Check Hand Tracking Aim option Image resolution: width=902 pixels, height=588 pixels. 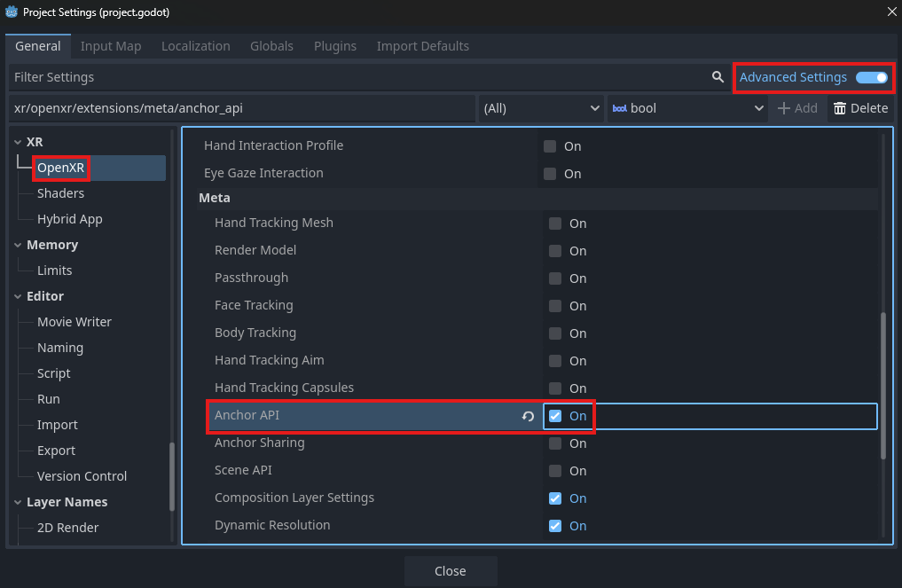pos(555,361)
